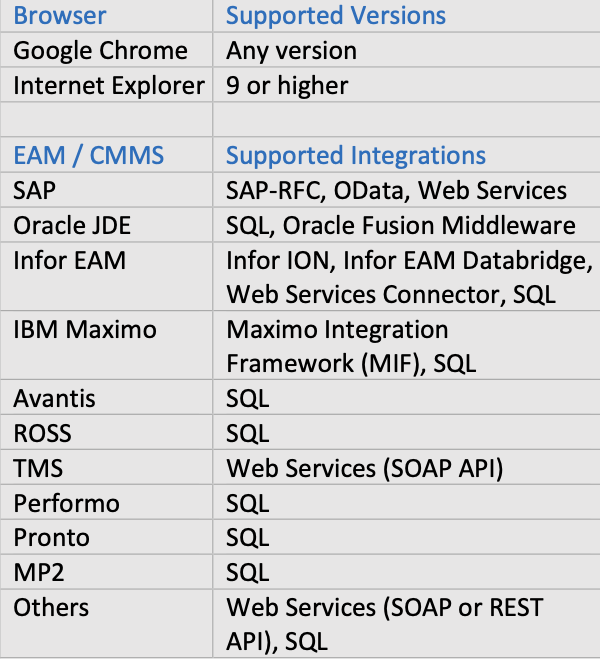Image resolution: width=600 pixels, height=660 pixels.
Task: Click the 'Any version' cell
Action: [x=291, y=51]
